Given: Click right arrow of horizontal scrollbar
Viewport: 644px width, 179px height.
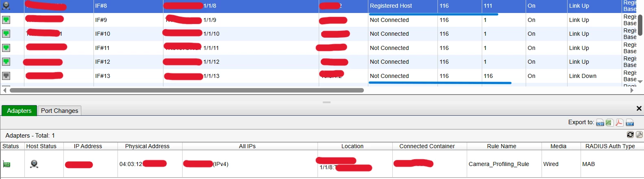Looking at the screenshot, I should coord(632,90).
